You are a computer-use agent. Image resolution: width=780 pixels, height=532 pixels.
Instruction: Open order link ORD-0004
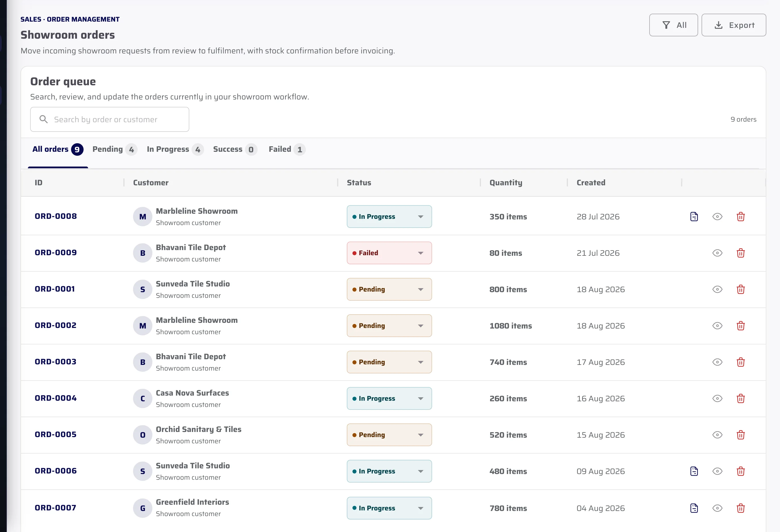click(x=56, y=398)
